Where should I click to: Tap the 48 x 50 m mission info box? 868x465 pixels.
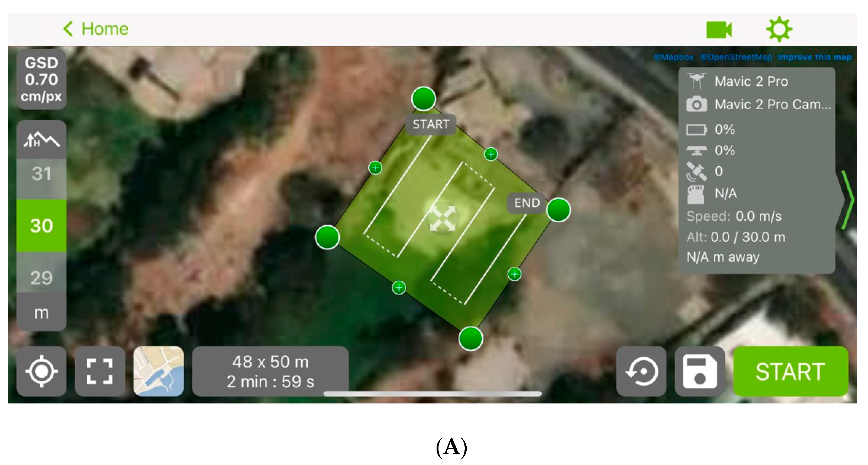click(270, 371)
